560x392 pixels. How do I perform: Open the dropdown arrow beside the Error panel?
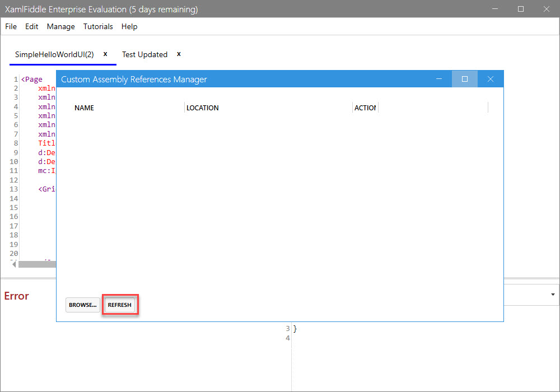553,295
